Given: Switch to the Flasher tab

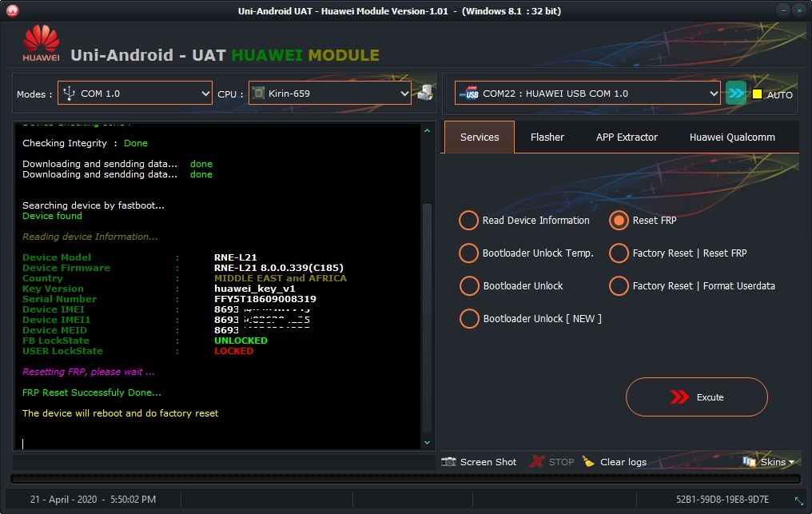Looking at the screenshot, I should click(x=547, y=137).
